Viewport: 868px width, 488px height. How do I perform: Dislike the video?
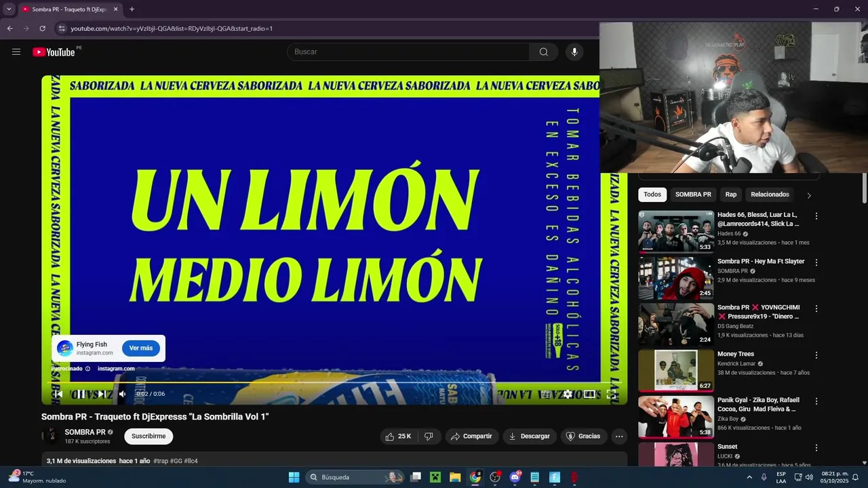(429, 436)
